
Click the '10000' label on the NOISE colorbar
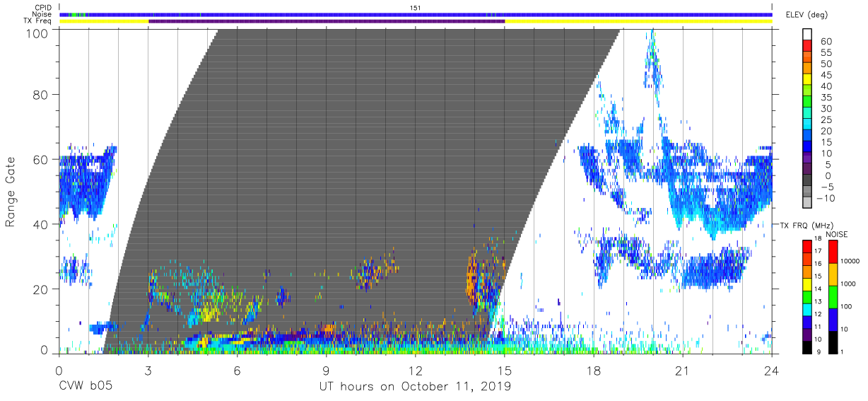850,262
